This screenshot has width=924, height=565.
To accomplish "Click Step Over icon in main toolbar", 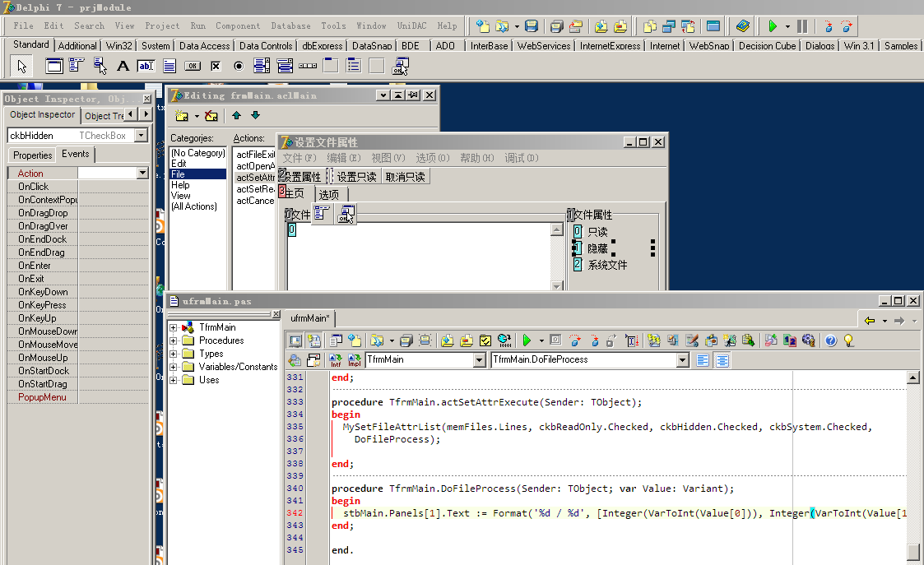I will tap(847, 26).
